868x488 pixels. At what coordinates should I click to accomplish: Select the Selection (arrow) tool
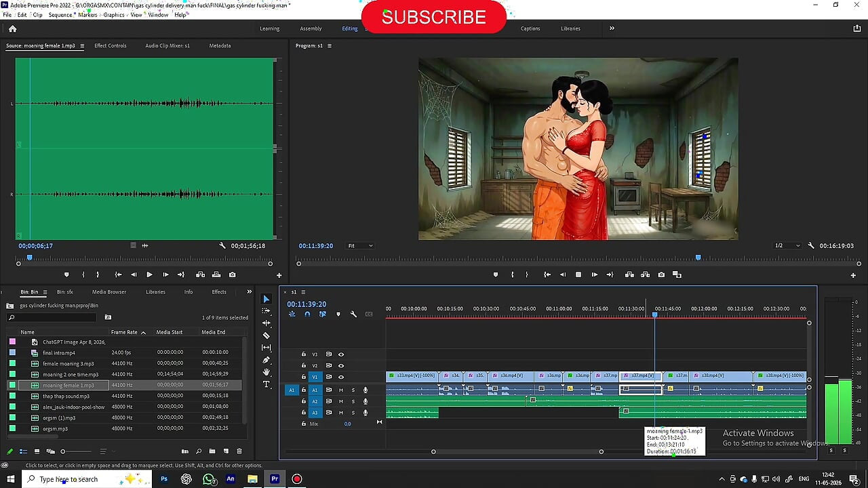tap(266, 299)
